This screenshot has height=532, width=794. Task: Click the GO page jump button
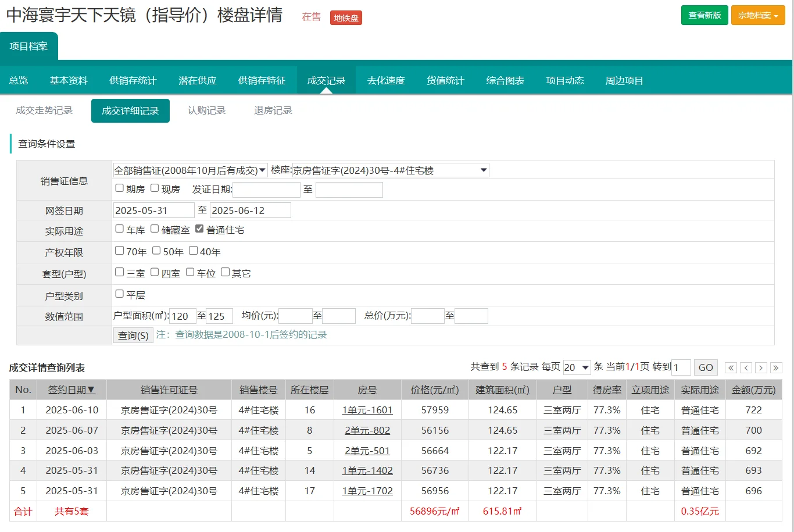(706, 367)
